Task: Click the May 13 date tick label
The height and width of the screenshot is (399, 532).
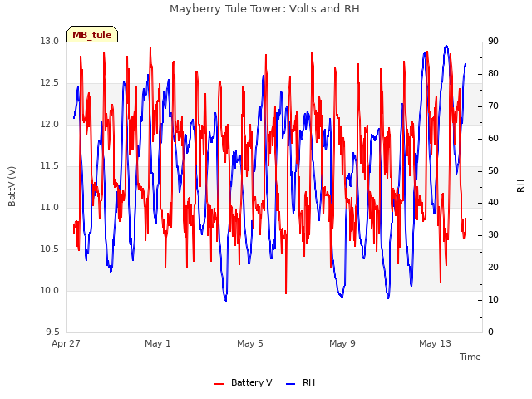Action: tap(435, 343)
